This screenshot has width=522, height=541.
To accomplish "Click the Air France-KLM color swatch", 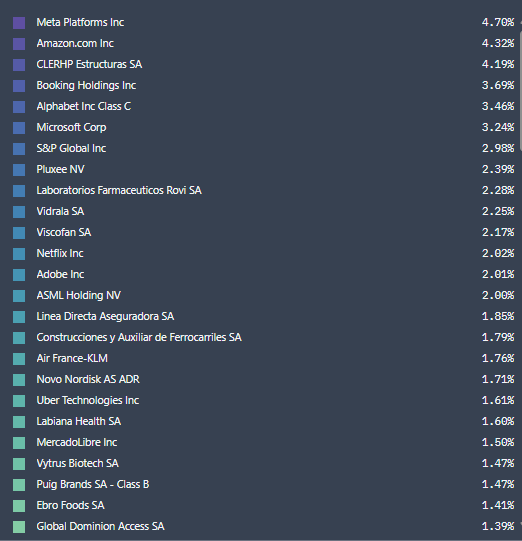I will [x=19, y=359].
